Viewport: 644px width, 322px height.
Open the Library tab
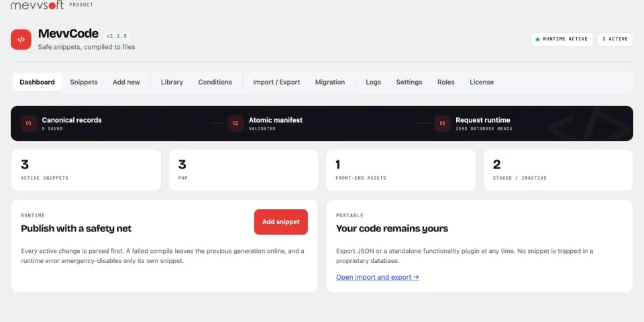tap(172, 82)
